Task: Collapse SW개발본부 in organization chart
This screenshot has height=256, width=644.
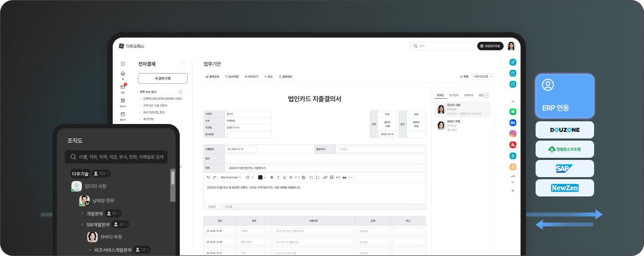Action: click(82, 224)
